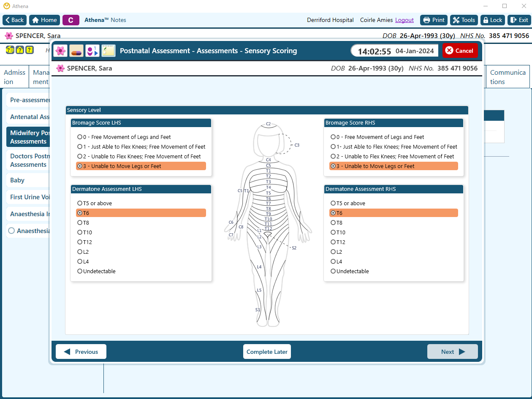The height and width of the screenshot is (399, 532).
Task: Click the L4 label on the body diagram
Action: (x=259, y=267)
